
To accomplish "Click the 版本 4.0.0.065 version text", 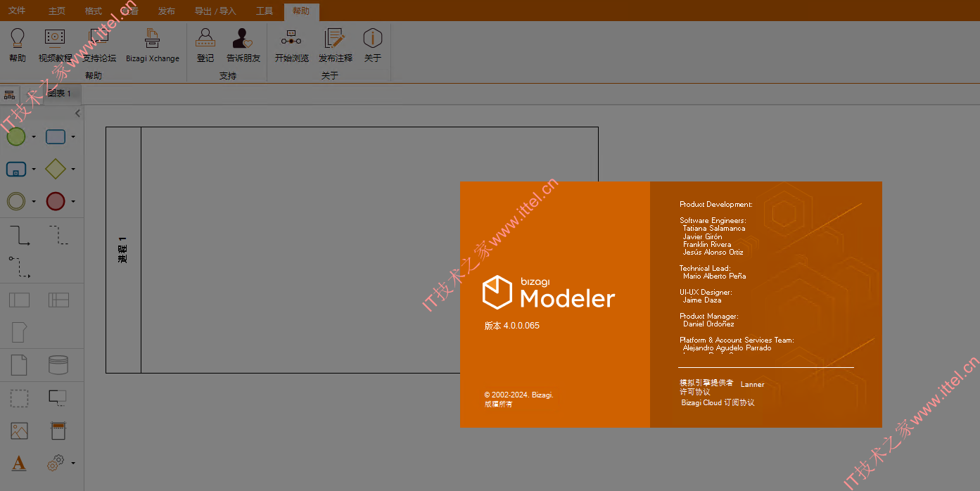I will coord(511,326).
